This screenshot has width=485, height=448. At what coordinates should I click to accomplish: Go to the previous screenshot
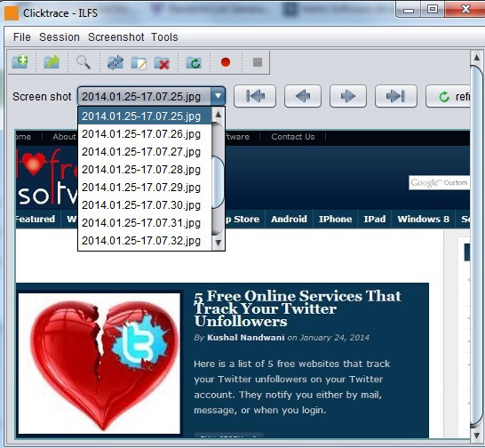point(303,96)
